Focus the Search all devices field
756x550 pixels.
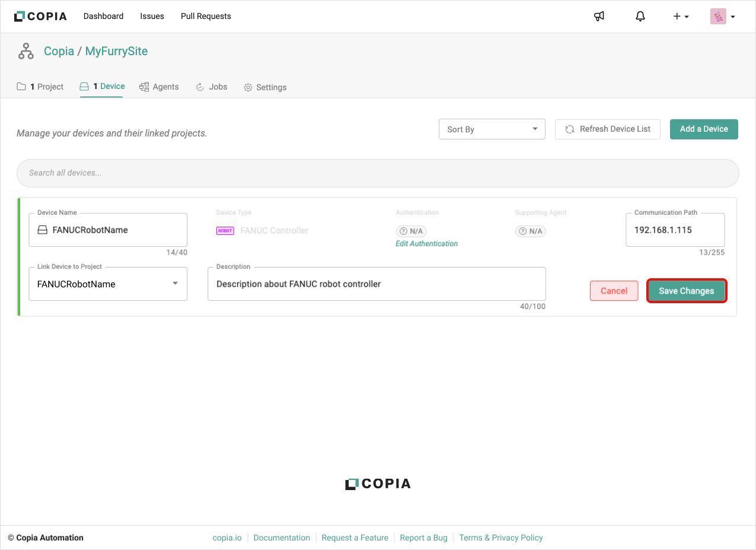coord(378,173)
